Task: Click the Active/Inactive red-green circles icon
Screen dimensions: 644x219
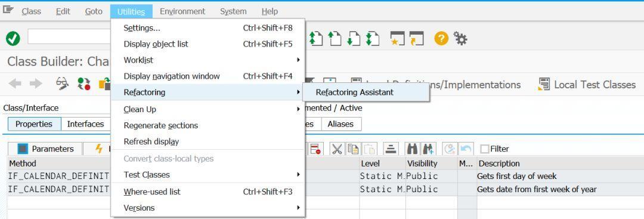Action: [x=84, y=84]
